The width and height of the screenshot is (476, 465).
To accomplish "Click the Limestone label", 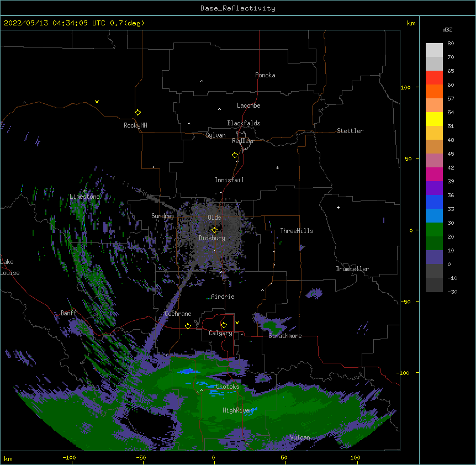I will pos(84,197).
